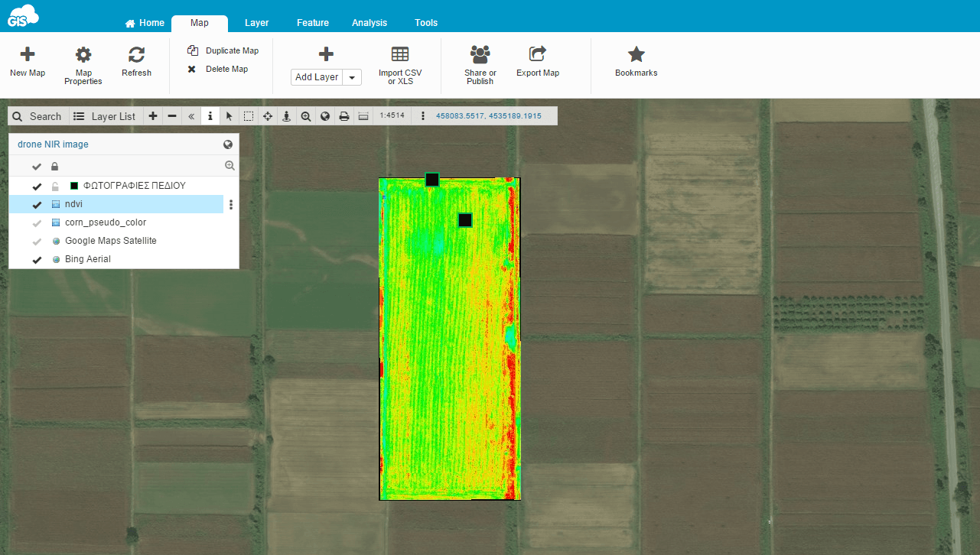This screenshot has height=555, width=980.
Task: Select the info identify tool
Action: click(x=210, y=116)
